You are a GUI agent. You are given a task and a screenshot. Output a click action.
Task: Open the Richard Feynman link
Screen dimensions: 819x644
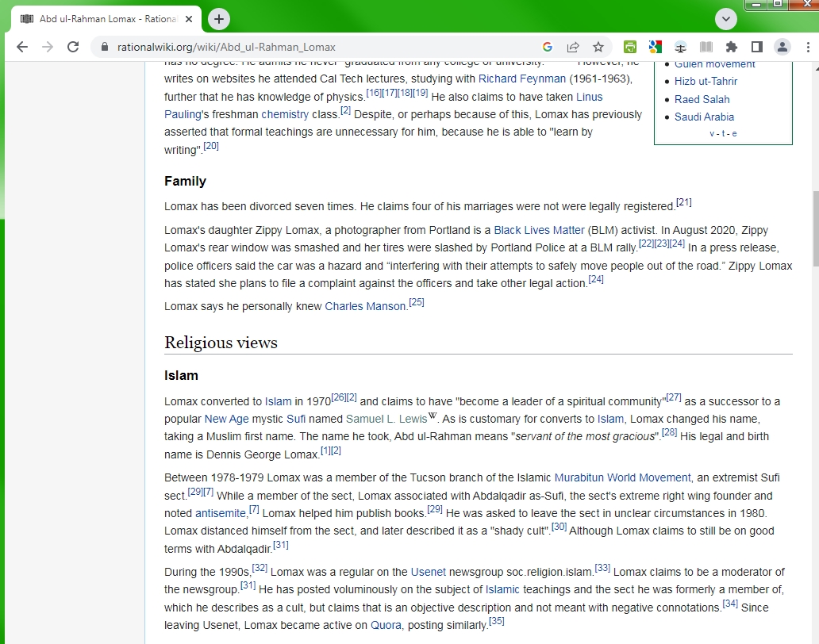tap(522, 79)
